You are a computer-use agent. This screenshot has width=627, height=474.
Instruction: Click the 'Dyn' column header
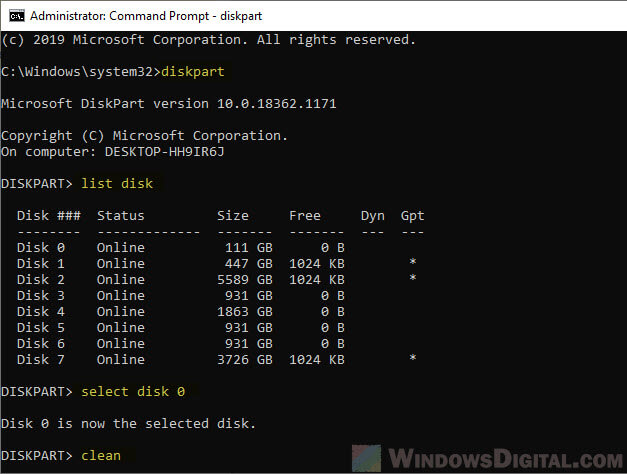tap(373, 216)
